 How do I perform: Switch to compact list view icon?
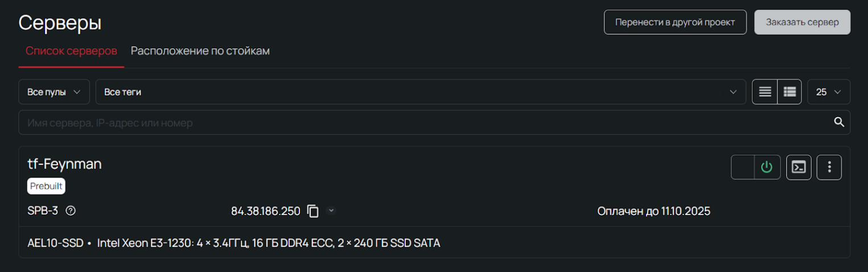coord(765,92)
